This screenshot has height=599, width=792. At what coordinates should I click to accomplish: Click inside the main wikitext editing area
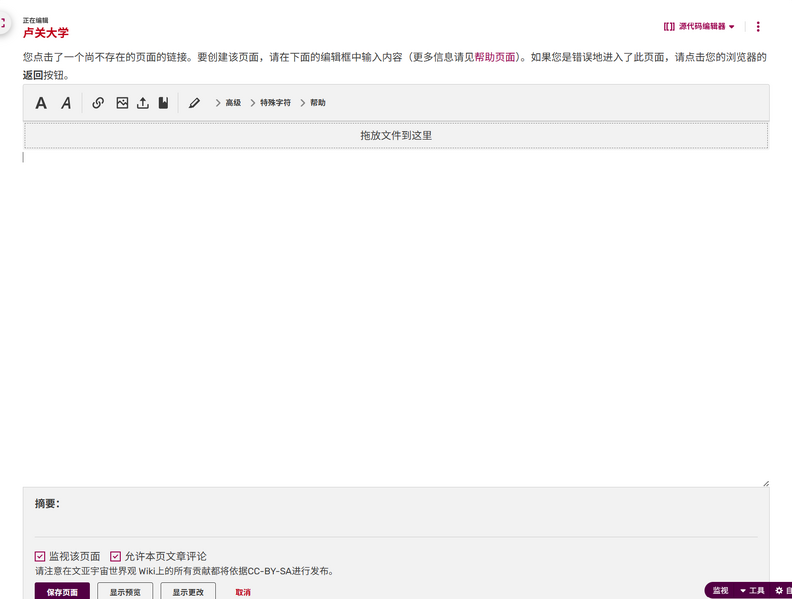click(396, 318)
